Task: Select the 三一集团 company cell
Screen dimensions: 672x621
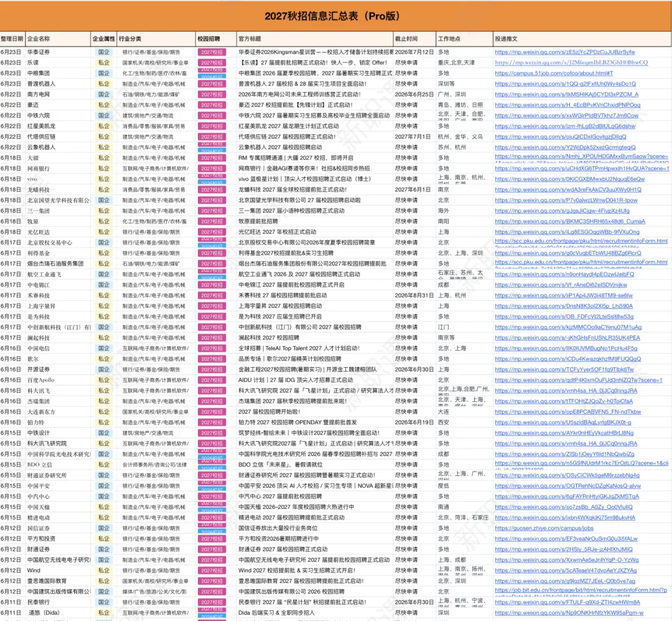Action: (39, 211)
